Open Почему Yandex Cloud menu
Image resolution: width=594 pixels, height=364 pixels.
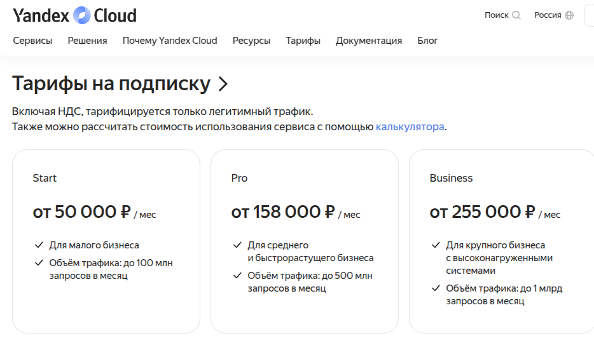(170, 41)
